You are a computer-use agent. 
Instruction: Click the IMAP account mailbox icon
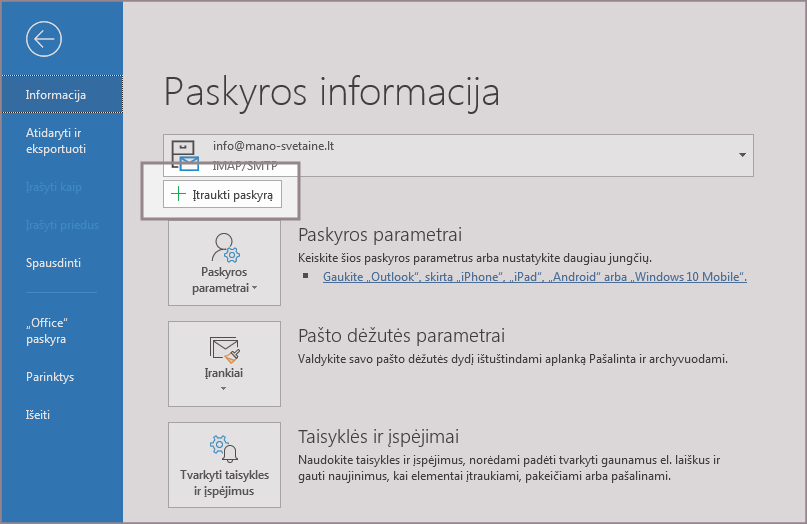(x=185, y=157)
